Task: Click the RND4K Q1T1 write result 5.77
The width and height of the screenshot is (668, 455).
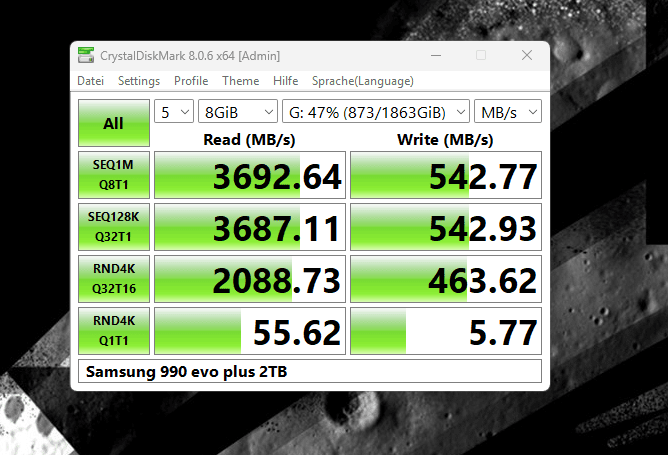Action: tap(446, 331)
